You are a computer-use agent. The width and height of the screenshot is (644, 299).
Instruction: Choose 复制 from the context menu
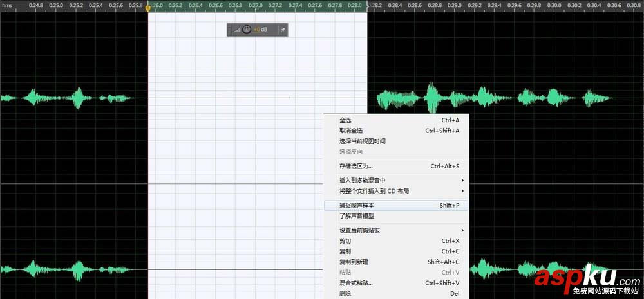(396, 251)
